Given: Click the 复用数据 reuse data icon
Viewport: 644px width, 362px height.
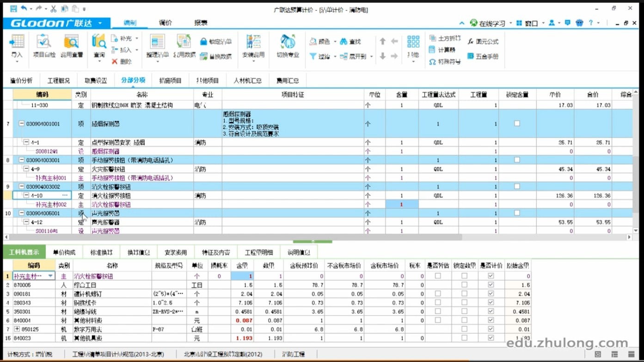Looking at the screenshot, I should (x=184, y=46).
